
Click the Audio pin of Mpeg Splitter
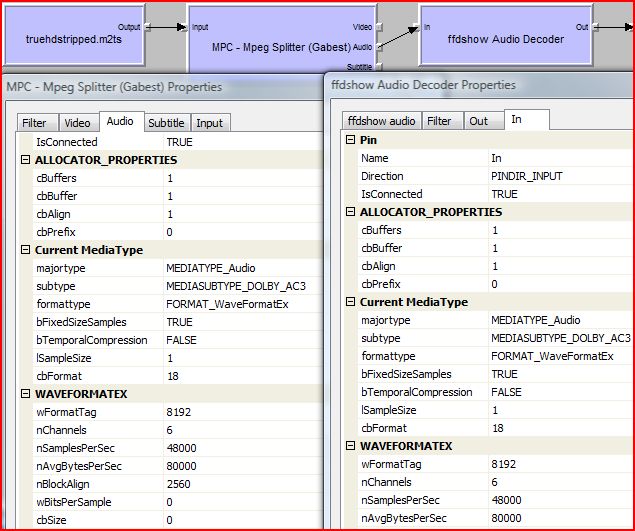click(x=379, y=47)
